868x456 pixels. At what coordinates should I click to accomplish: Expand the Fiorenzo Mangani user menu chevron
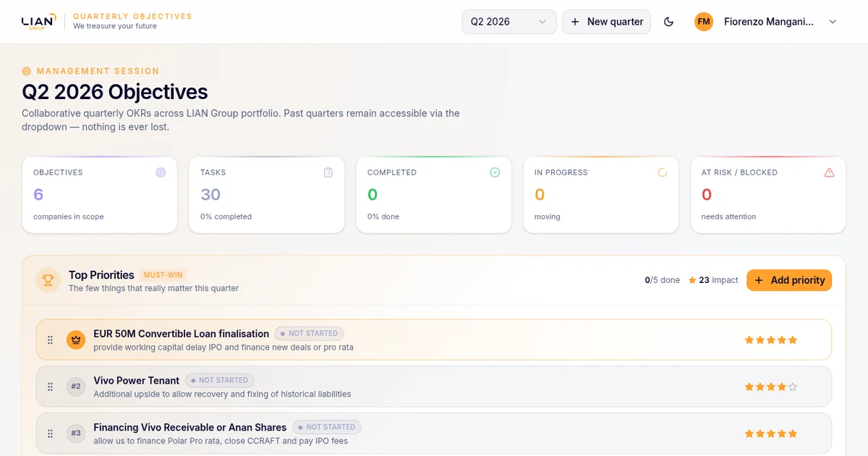(833, 22)
